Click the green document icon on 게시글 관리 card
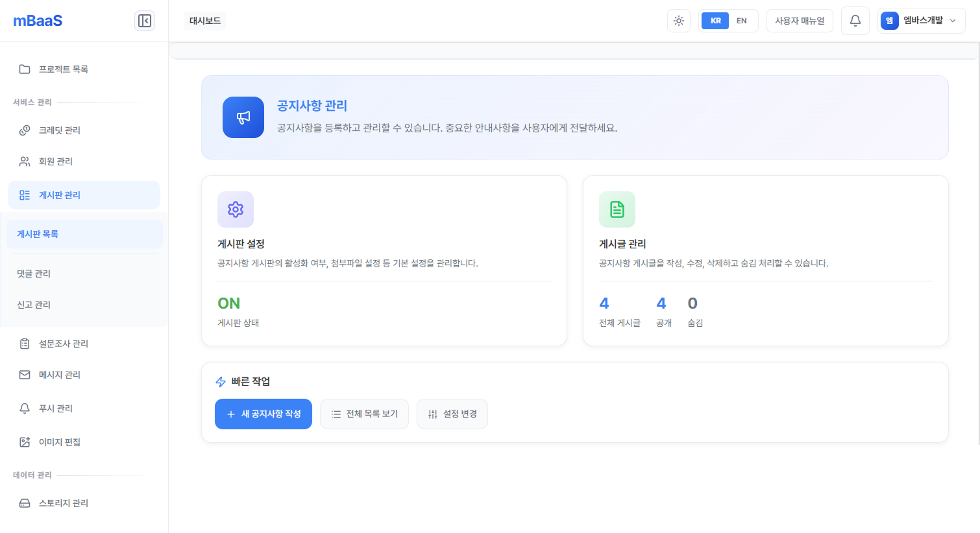The image size is (980, 533). (x=617, y=209)
